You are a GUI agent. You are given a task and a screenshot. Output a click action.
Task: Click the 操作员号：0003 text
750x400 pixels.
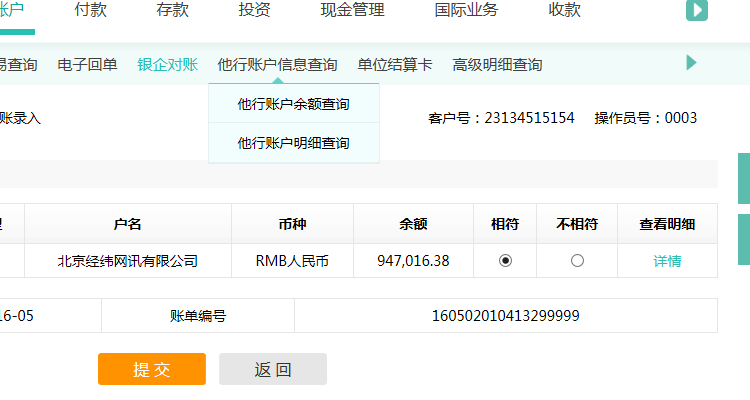tap(646, 118)
